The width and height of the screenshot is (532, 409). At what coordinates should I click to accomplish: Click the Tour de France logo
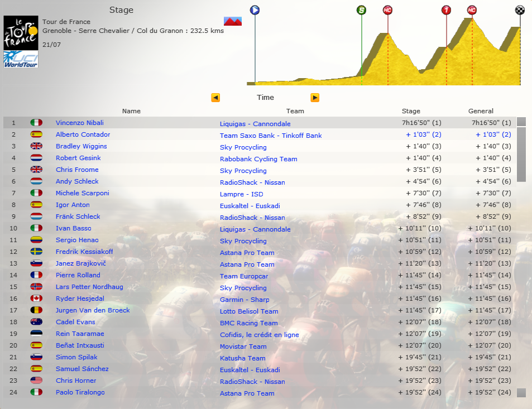[x=21, y=33]
